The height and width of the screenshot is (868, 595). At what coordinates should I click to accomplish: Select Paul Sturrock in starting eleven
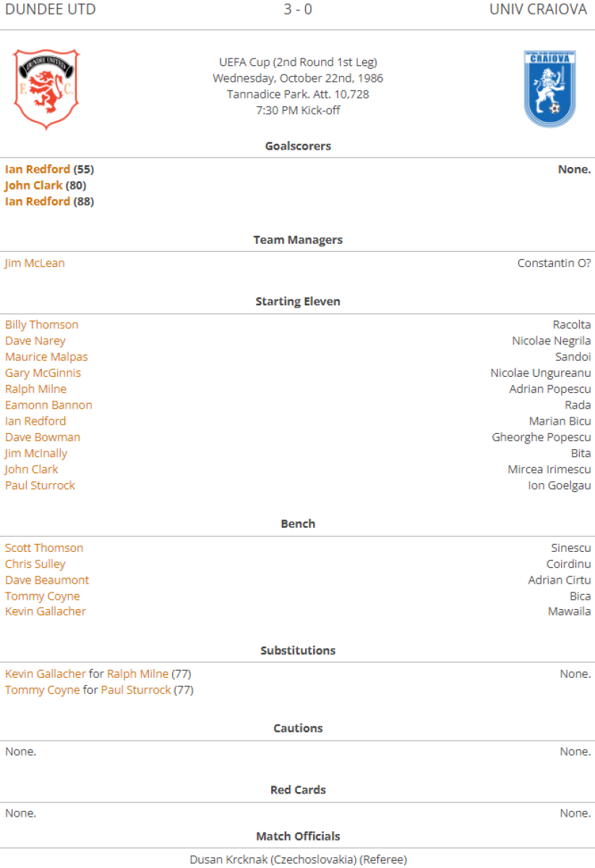[40, 485]
